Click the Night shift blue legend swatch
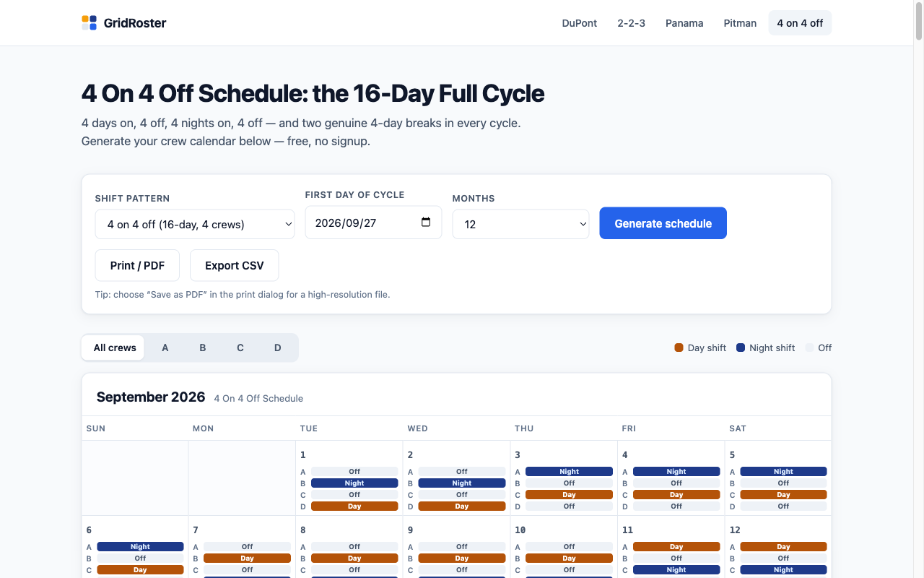The height and width of the screenshot is (578, 924). pos(741,348)
